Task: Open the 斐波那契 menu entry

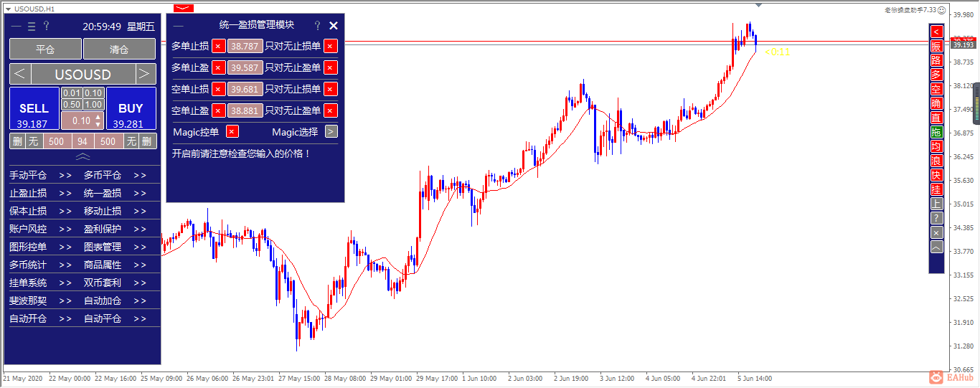Action: click(x=28, y=301)
